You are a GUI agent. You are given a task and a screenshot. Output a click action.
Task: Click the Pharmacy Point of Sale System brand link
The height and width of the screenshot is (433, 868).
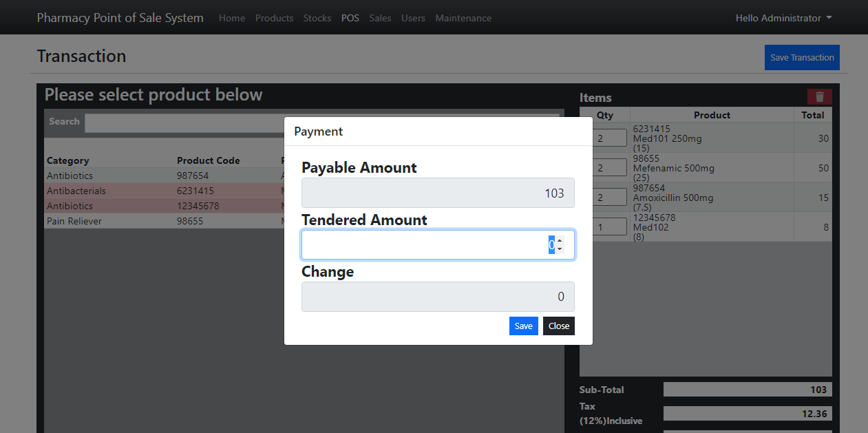(x=120, y=17)
